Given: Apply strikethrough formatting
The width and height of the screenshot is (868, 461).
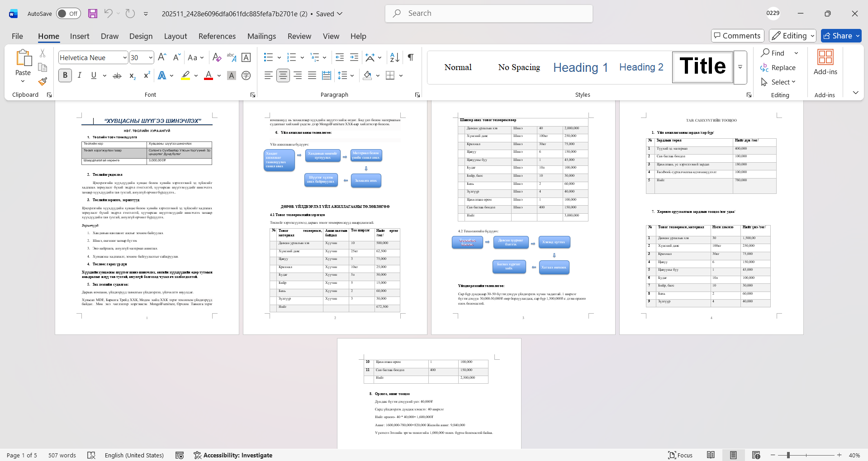Looking at the screenshot, I should [117, 75].
